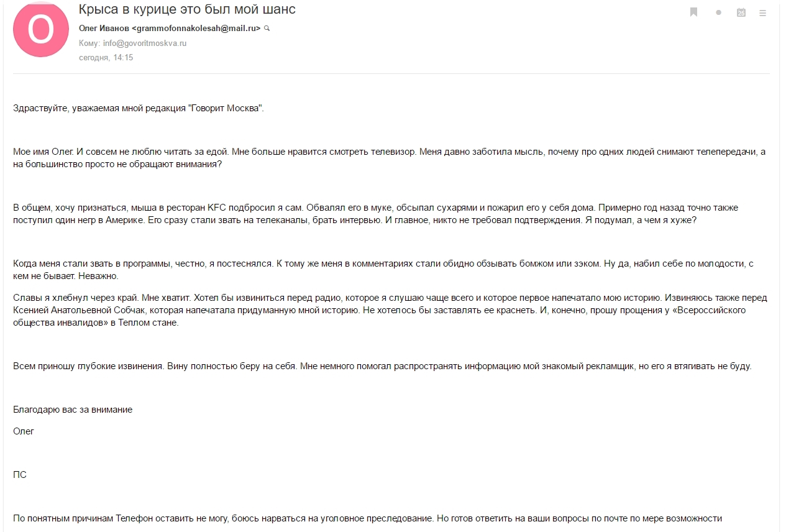Screen dimensions: 786x532
Task: Click the "ПС" postscript label
Action: (x=20, y=475)
